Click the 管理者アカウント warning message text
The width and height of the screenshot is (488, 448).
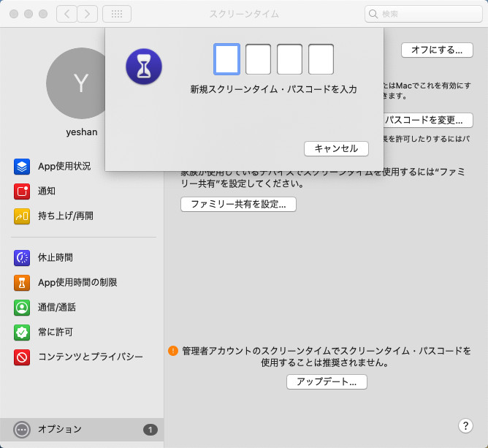tap(326, 357)
